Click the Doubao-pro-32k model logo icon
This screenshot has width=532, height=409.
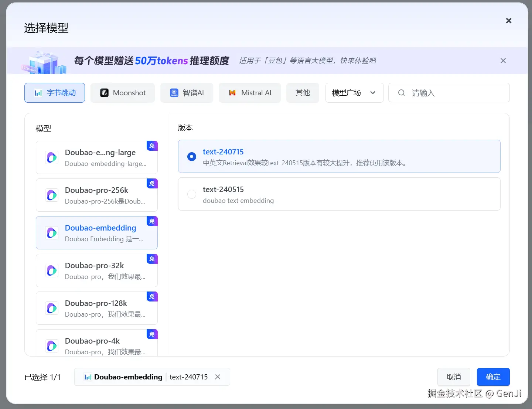point(52,270)
